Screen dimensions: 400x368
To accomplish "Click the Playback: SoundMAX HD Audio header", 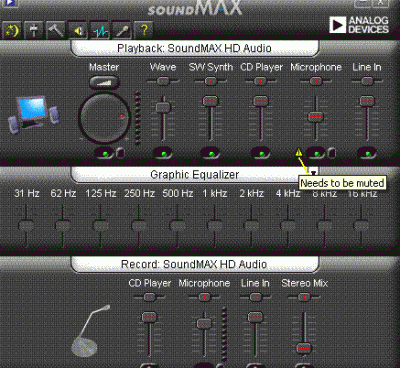I will point(195,48).
